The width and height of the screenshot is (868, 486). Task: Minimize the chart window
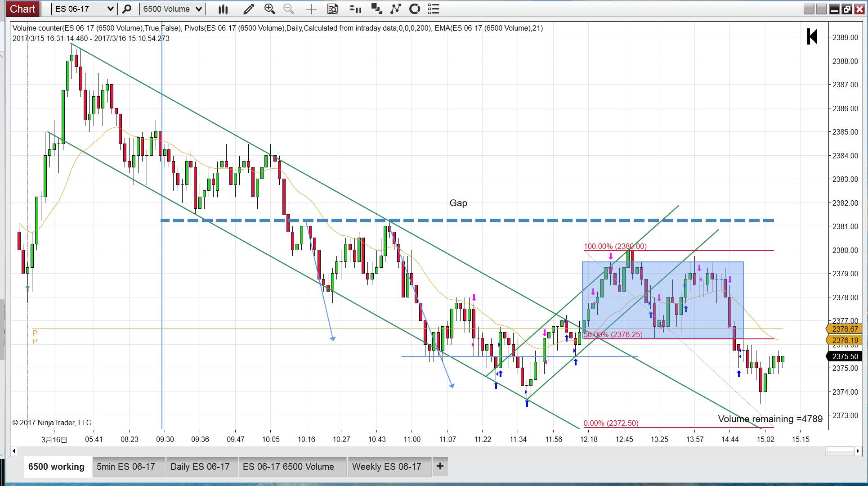click(834, 9)
